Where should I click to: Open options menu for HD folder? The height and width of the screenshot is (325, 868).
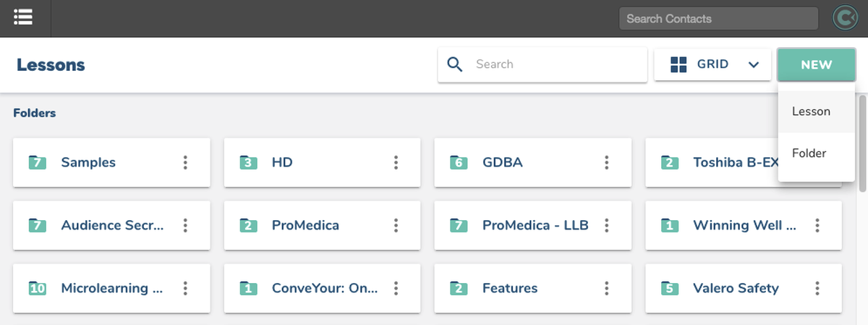click(396, 163)
